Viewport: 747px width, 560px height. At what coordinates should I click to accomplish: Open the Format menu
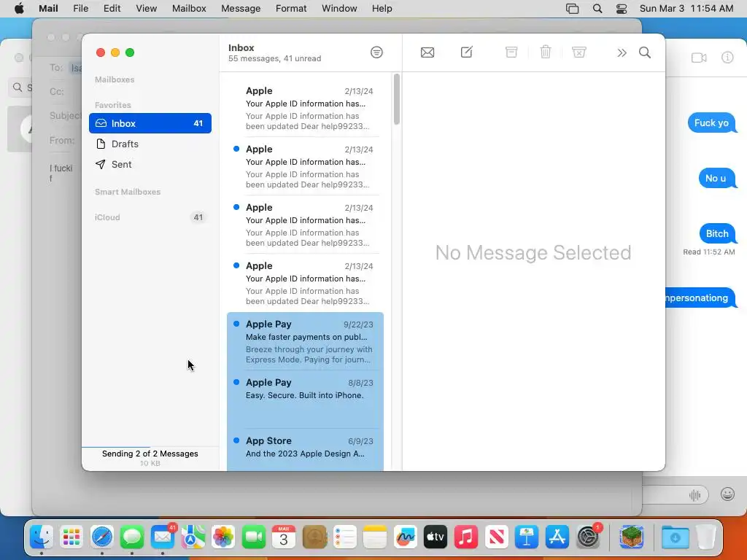291,9
